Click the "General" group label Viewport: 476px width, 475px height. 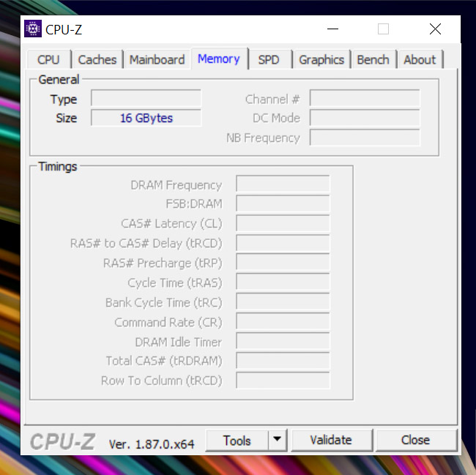pyautogui.click(x=59, y=80)
